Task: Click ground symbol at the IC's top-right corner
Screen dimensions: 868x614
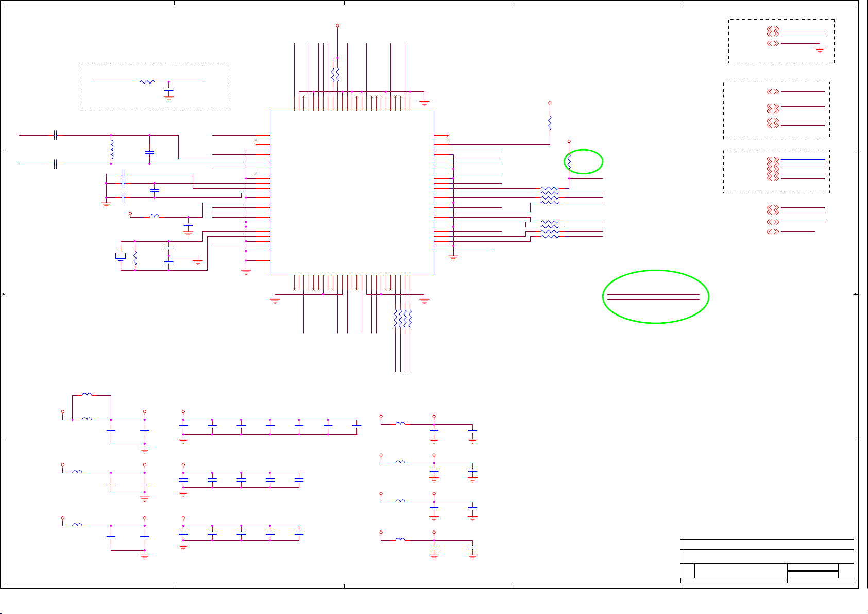Action: point(424,103)
